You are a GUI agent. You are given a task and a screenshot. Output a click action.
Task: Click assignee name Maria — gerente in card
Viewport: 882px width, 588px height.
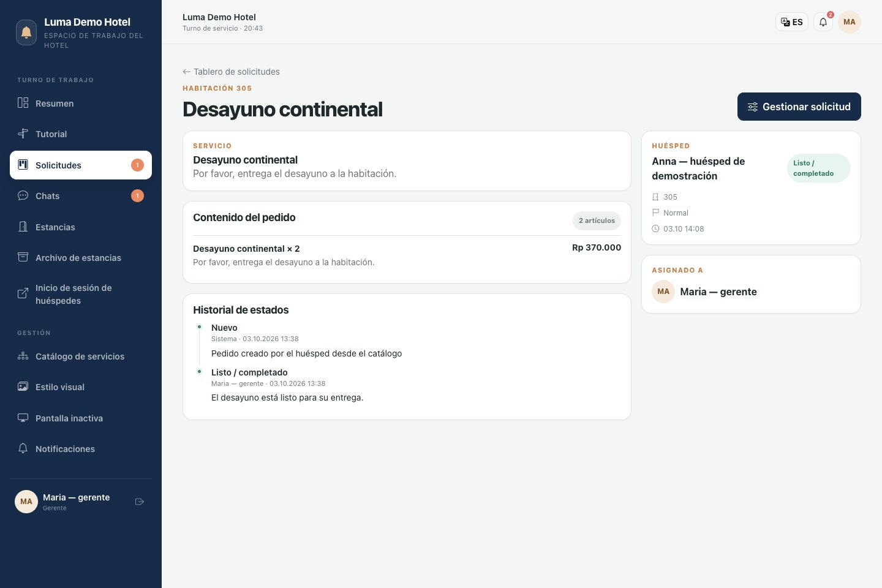(718, 292)
